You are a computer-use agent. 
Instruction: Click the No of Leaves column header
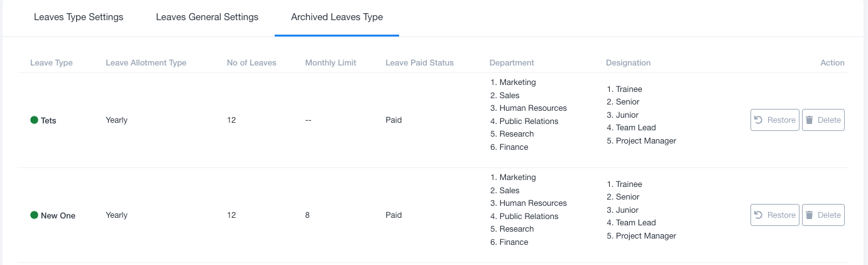point(251,63)
